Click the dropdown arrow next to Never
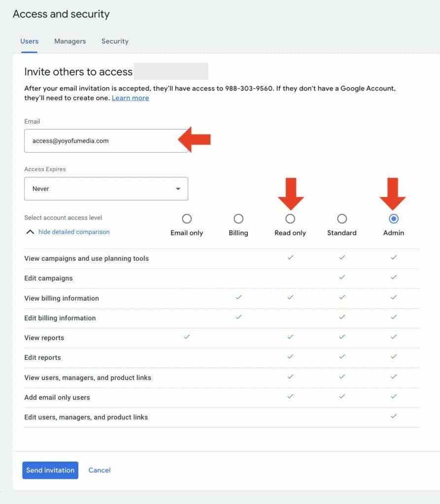The width and height of the screenshot is (440, 504). tap(178, 189)
